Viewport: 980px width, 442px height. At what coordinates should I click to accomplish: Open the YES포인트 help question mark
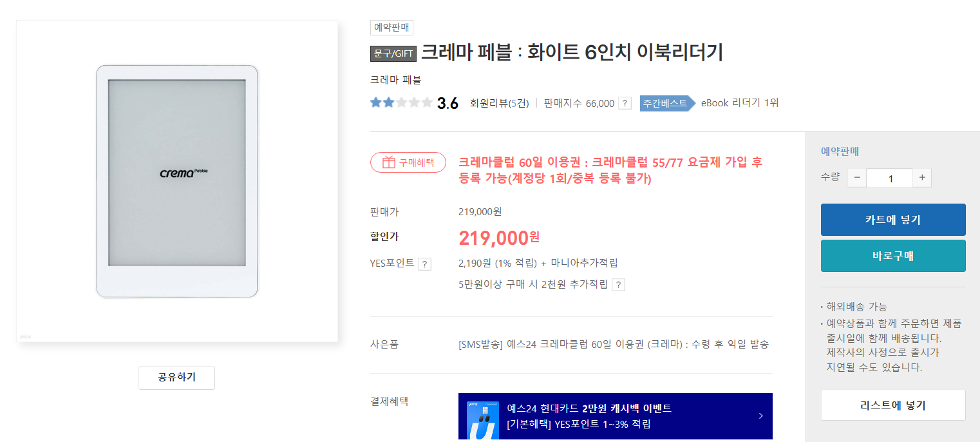(424, 264)
